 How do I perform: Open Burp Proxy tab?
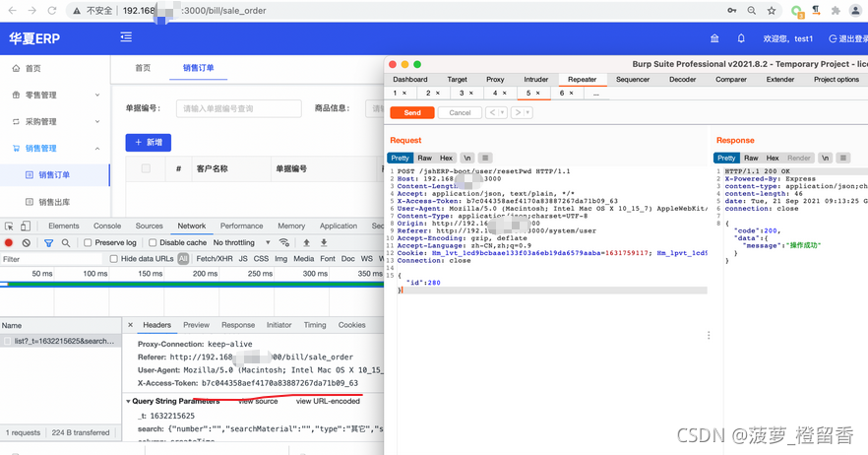tap(495, 79)
